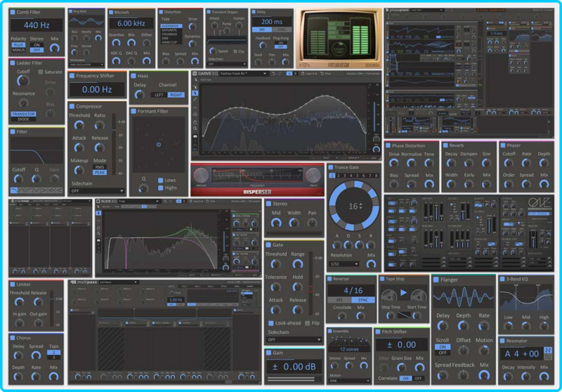
Task: Open the Slice EQ Trap preset dropdown
Action: click(138, 202)
